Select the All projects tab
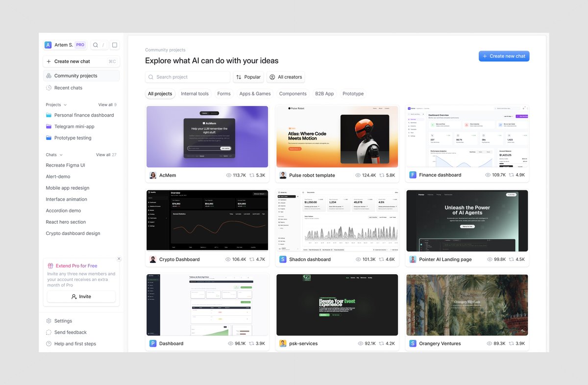 point(160,94)
